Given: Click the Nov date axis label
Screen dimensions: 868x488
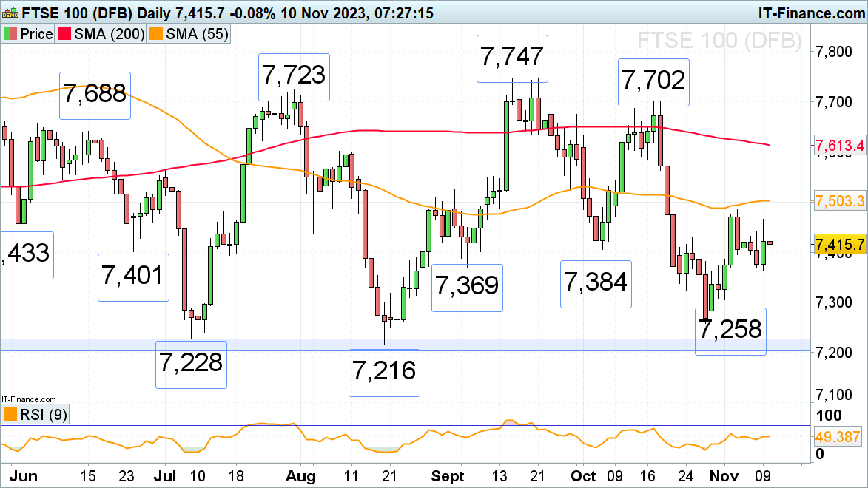Looking at the screenshot, I should coord(724,476).
